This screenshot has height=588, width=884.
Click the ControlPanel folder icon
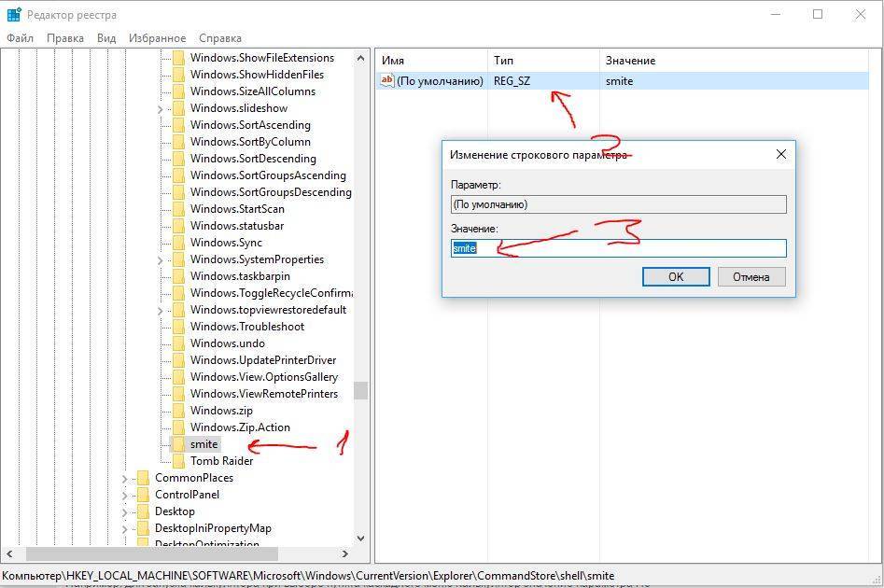click(x=143, y=495)
